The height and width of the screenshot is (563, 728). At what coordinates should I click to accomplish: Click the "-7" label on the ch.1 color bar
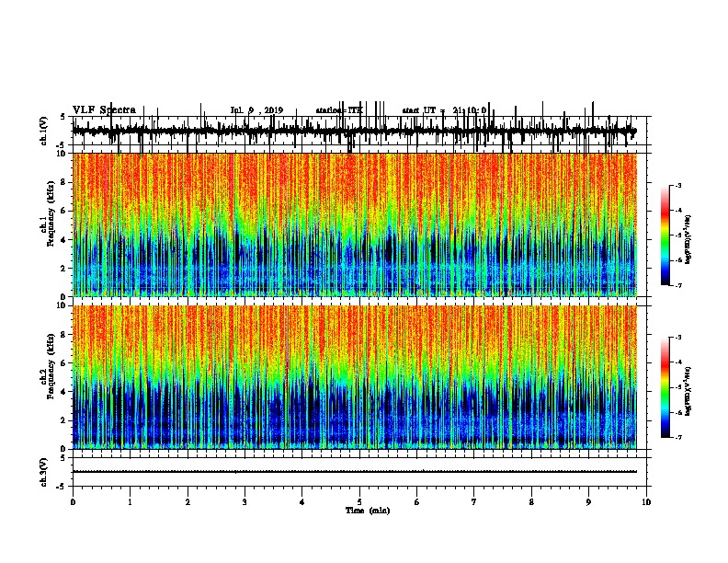click(678, 285)
